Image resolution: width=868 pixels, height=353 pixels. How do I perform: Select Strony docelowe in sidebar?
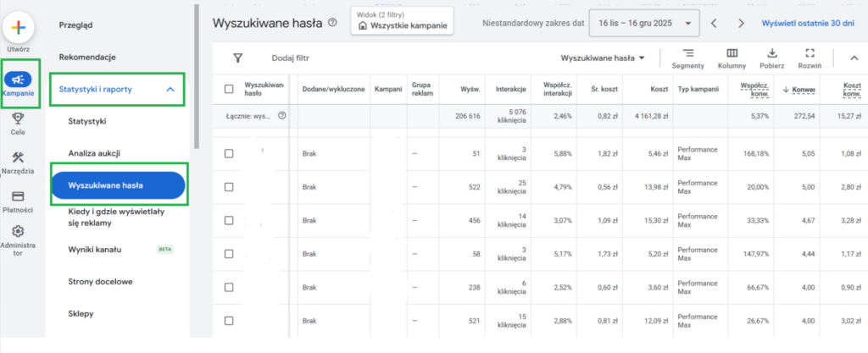100,281
